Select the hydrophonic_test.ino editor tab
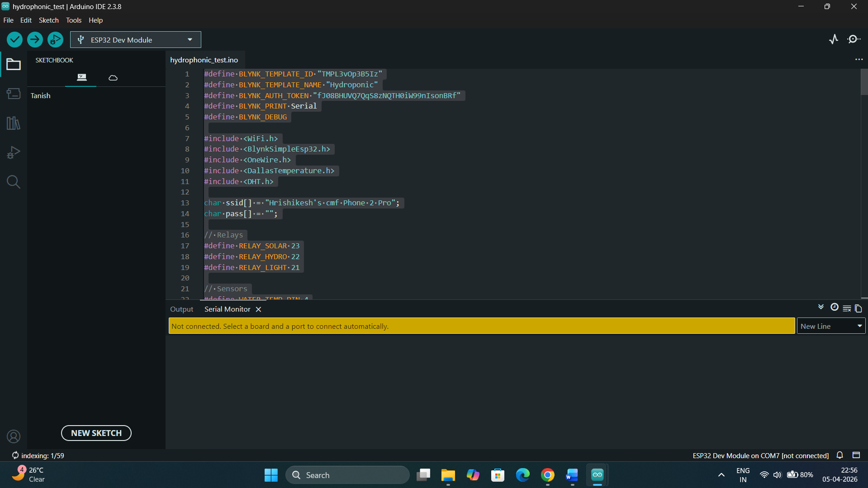 point(204,60)
